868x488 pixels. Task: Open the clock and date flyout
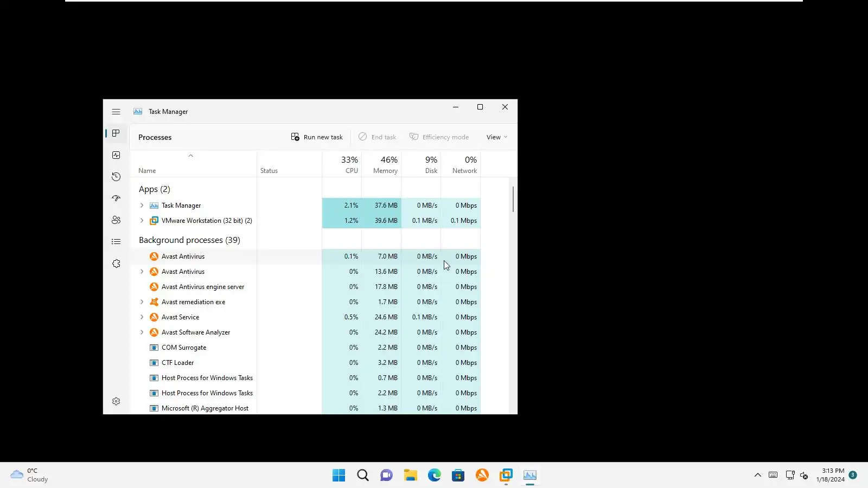[x=830, y=476]
